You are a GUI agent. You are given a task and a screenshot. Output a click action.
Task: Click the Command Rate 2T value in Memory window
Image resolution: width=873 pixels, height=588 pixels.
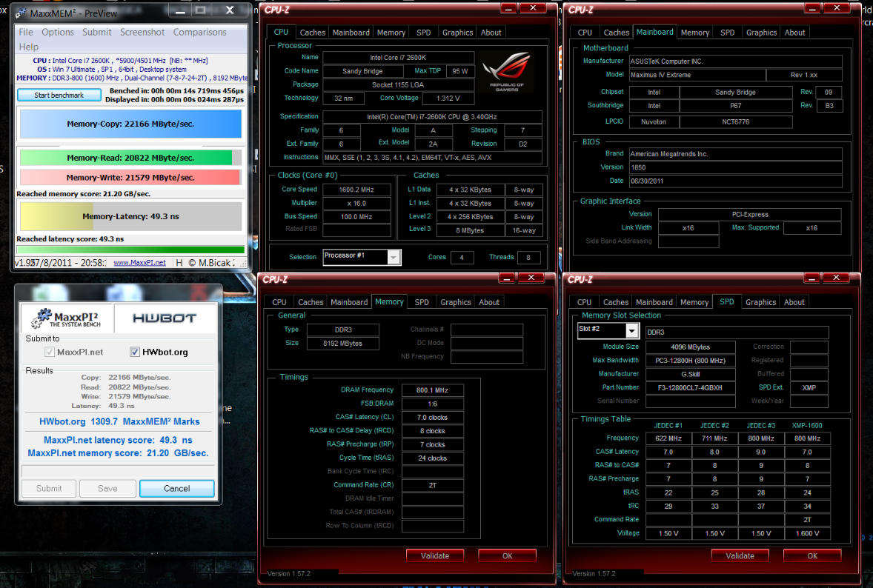(x=432, y=485)
